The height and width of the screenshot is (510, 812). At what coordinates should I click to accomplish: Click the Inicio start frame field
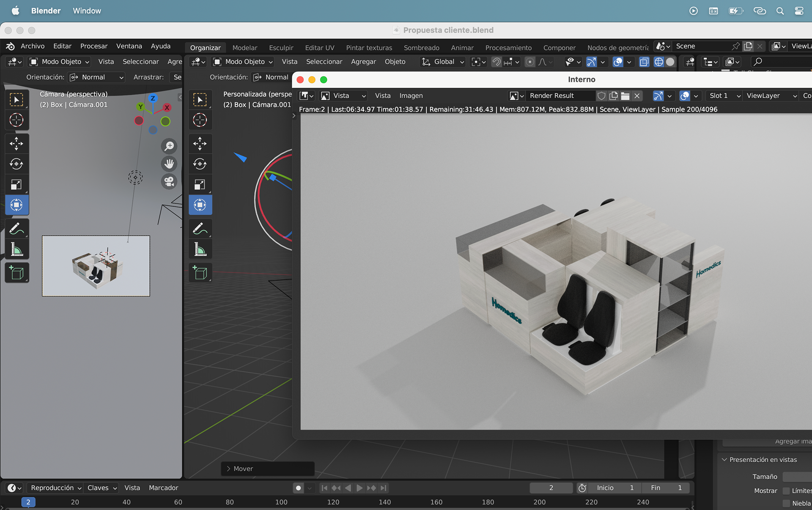point(615,488)
